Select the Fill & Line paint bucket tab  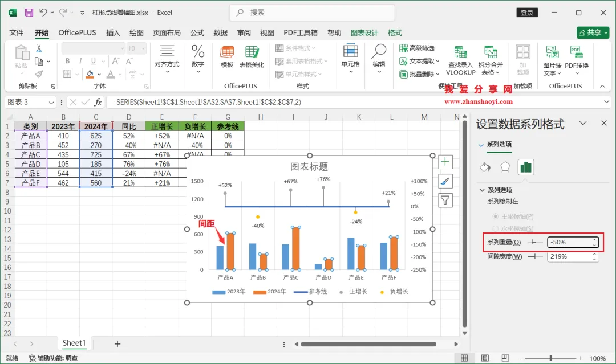485,167
